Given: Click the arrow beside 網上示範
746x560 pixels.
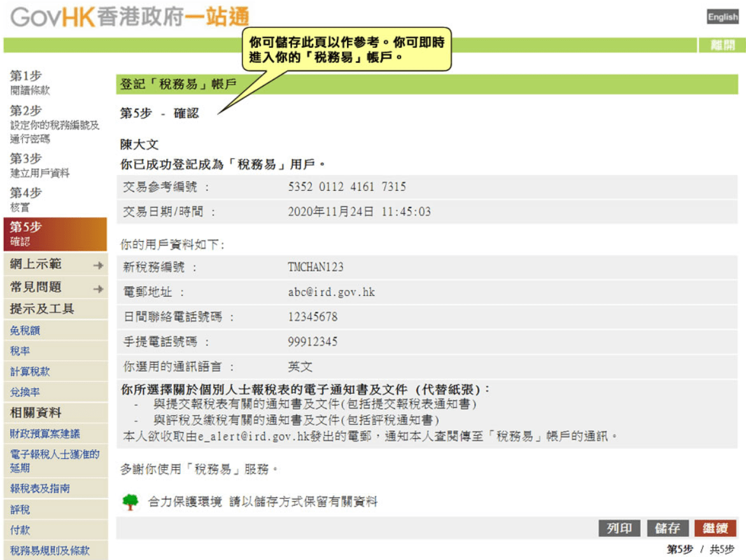Looking at the screenshot, I should click(99, 265).
